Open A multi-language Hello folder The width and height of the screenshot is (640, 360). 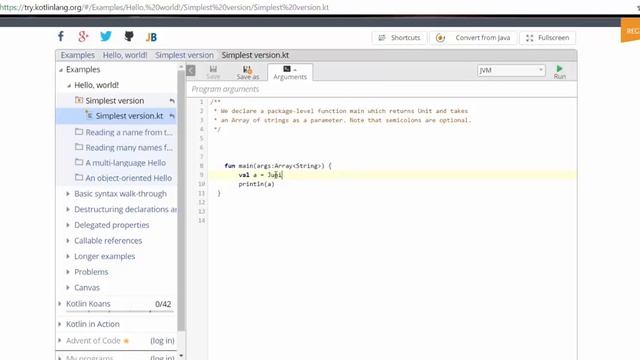click(120, 162)
